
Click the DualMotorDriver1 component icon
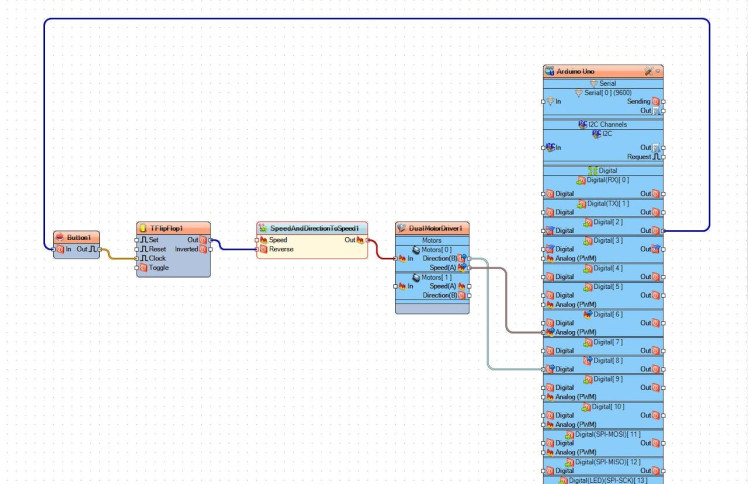401,228
